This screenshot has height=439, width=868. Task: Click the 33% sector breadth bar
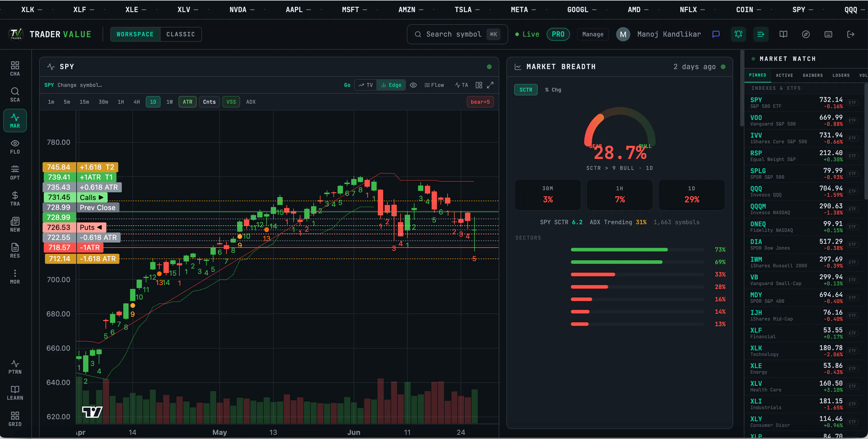pyautogui.click(x=637, y=274)
